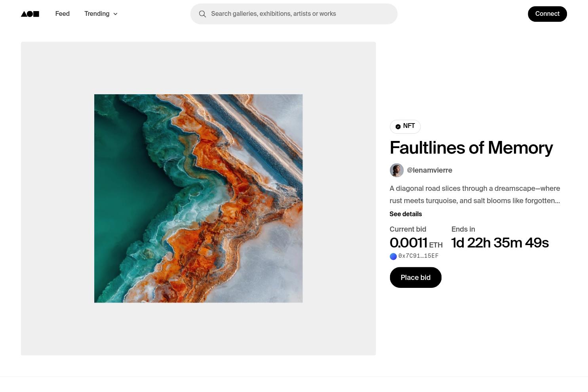588x392 pixels.
Task: Open the Trending menu
Action: (x=101, y=14)
